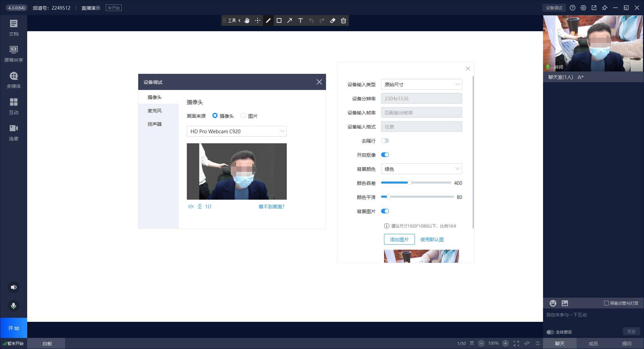The height and width of the screenshot is (349, 644).
Task: Toggle the chroma key switch (开启抠像)
Action: [x=385, y=155]
